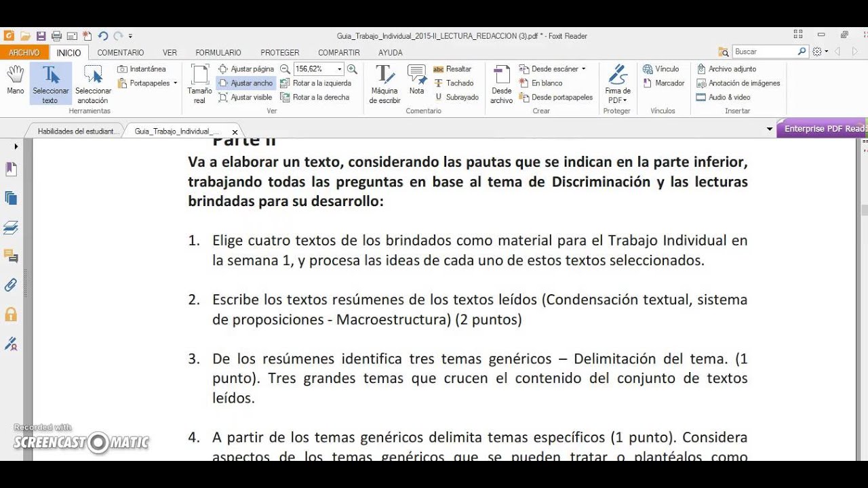Redo the last action

pyautogui.click(x=119, y=36)
